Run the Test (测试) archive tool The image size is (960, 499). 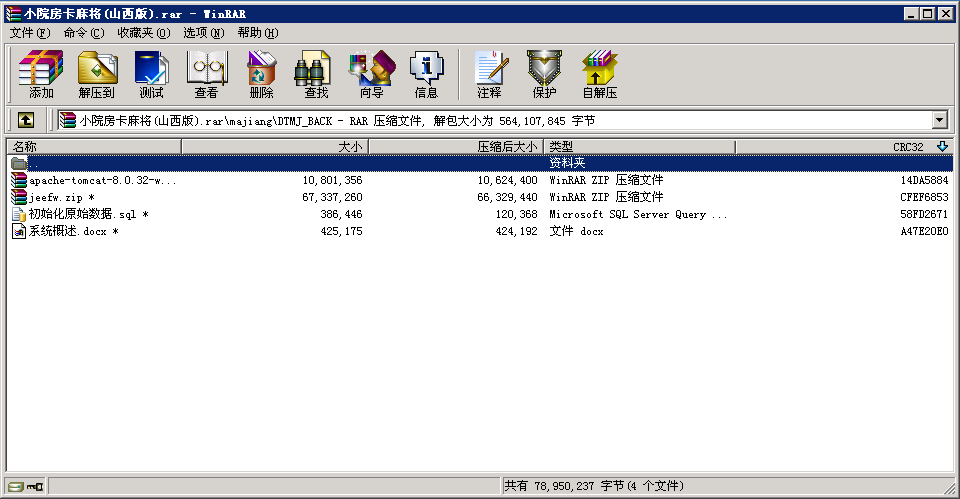(x=151, y=74)
